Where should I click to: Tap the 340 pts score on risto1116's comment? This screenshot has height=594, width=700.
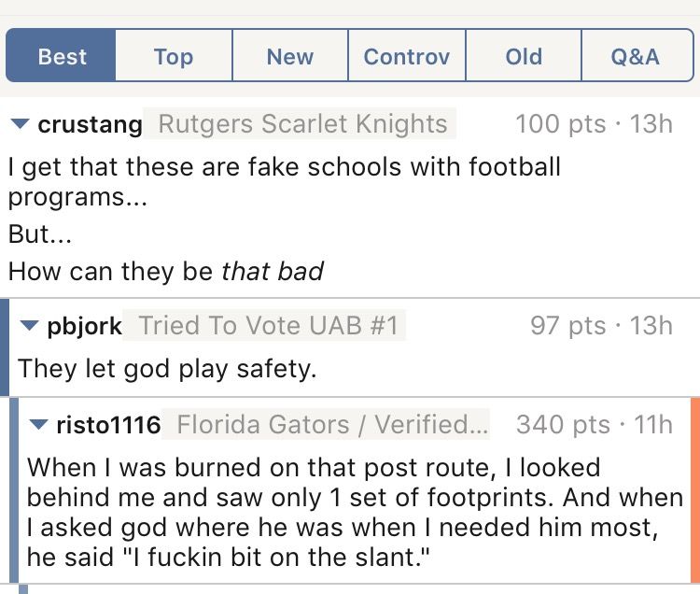click(x=563, y=424)
